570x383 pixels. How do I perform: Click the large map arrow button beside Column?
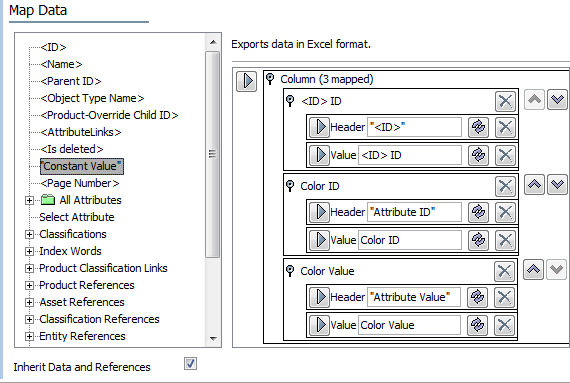(246, 81)
